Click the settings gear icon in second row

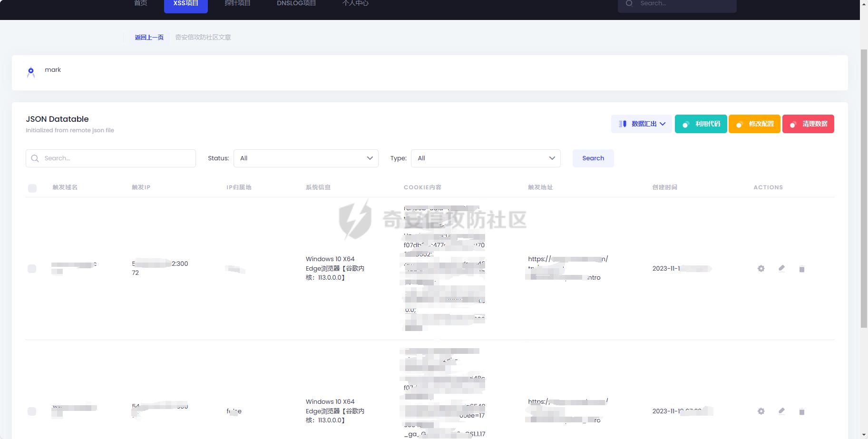[x=761, y=411]
